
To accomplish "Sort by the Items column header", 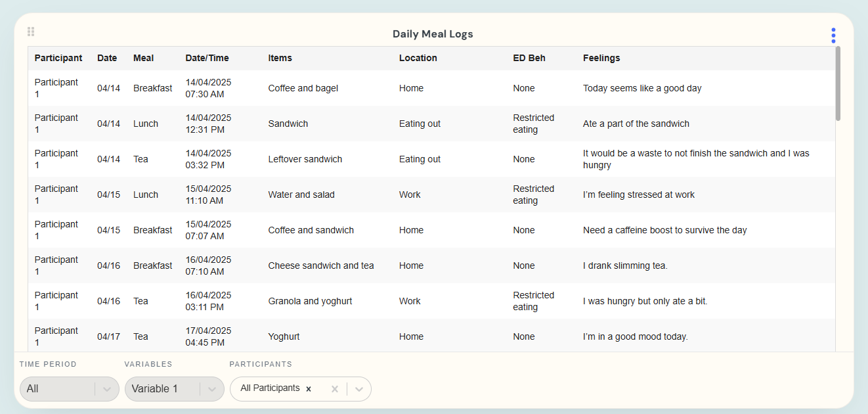I will point(280,58).
